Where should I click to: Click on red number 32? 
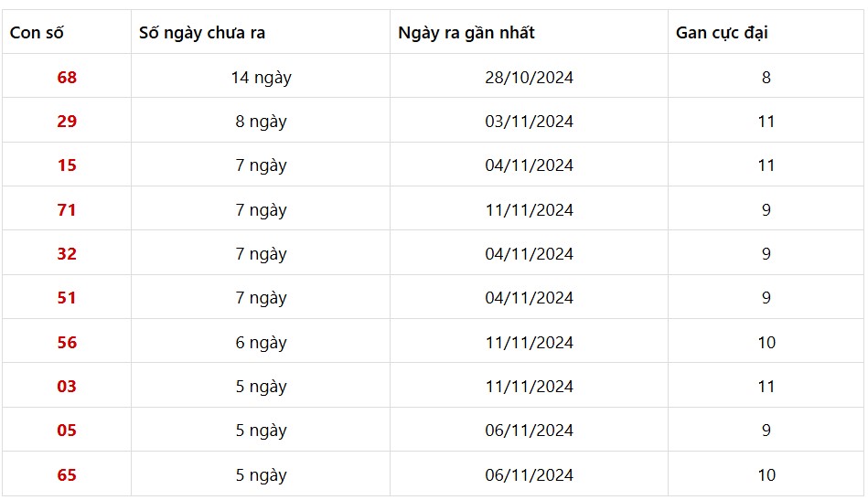coord(67,254)
